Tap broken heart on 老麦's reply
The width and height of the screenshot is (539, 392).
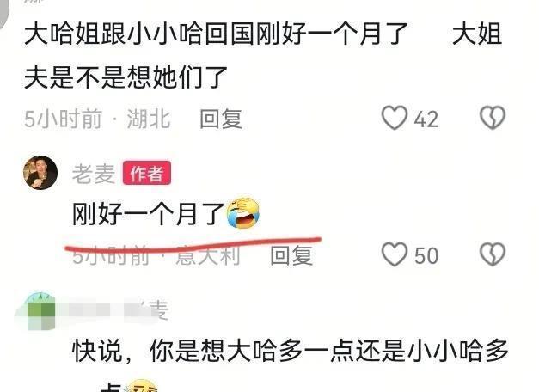[x=493, y=254]
